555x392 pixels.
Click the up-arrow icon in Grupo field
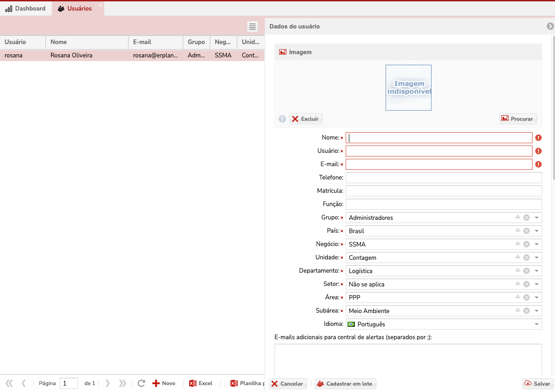[x=518, y=217]
